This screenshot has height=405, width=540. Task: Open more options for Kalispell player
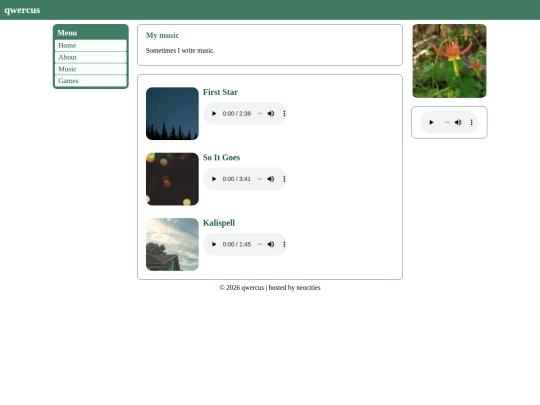point(284,244)
